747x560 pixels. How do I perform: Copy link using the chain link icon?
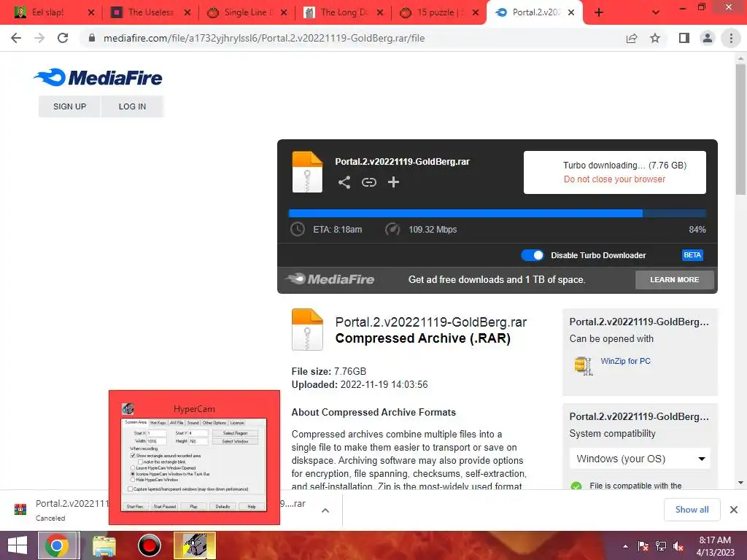point(368,182)
